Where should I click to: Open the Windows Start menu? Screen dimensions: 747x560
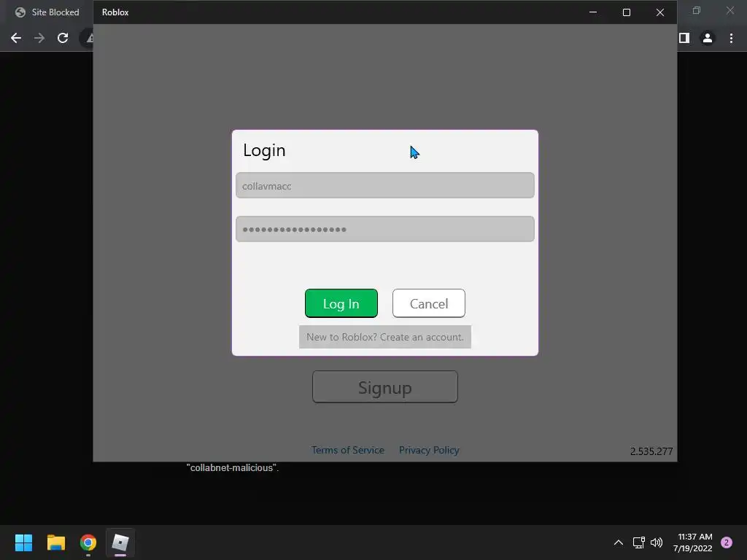23,542
